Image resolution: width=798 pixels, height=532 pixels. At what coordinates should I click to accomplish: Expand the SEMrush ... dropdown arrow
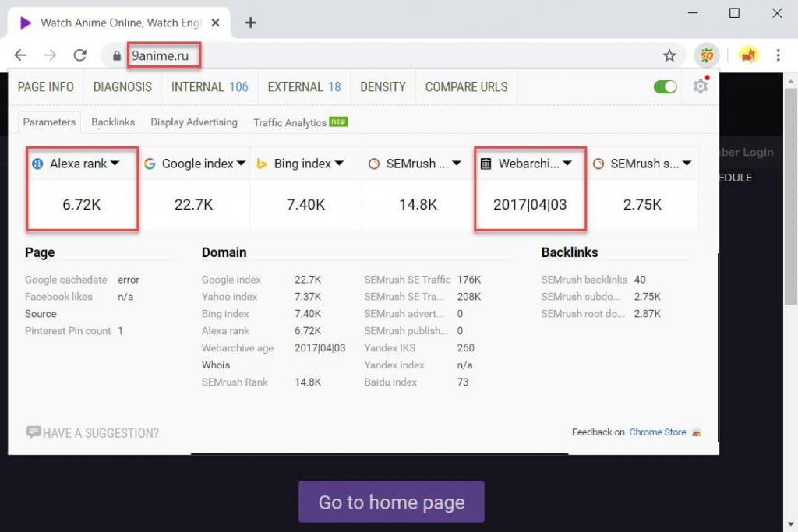click(457, 164)
